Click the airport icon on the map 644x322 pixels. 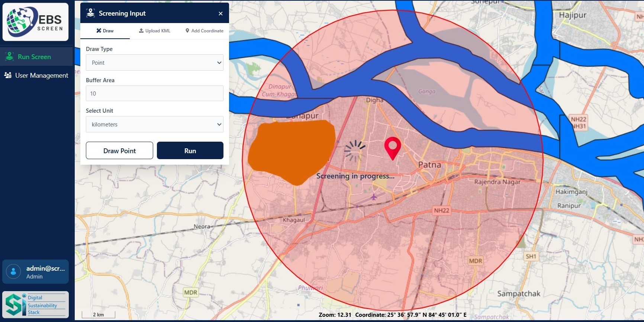pyautogui.click(x=374, y=197)
